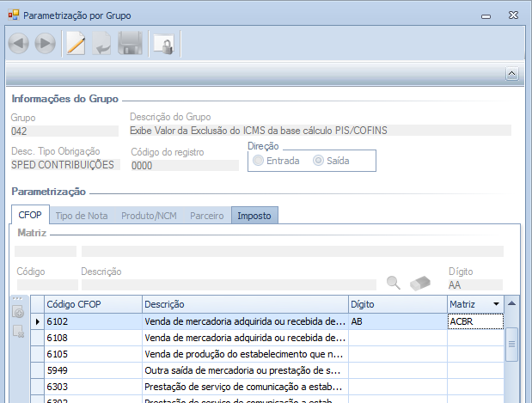Image resolution: width=532 pixels, height=403 pixels.
Task: Click the 'Venda de produção' description cell
Action: coord(245,354)
